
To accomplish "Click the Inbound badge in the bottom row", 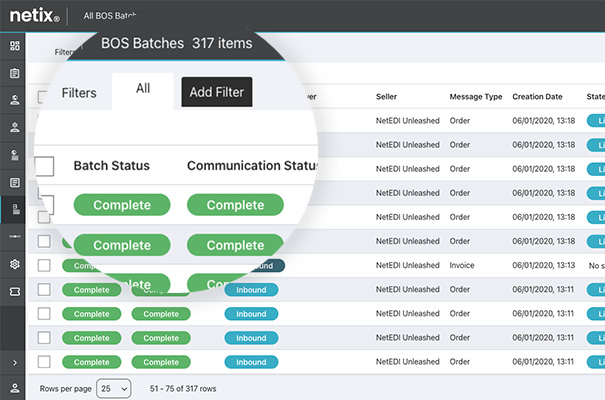I will tap(251, 362).
